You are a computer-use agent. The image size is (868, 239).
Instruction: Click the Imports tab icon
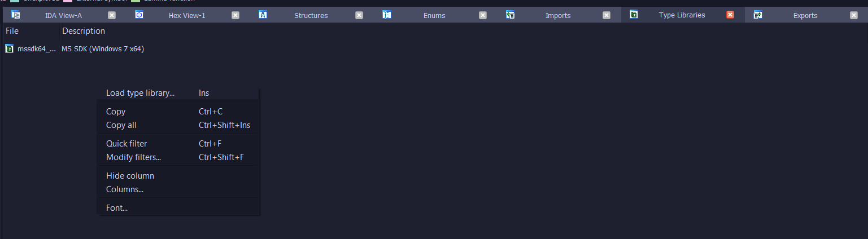point(511,15)
